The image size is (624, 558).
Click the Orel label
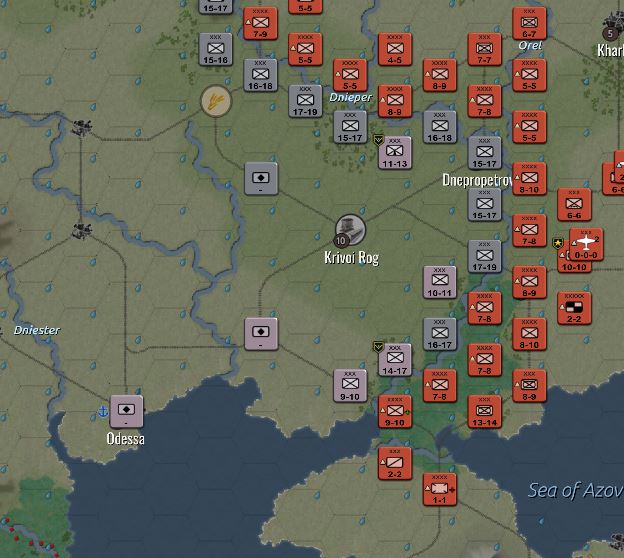(x=530, y=45)
